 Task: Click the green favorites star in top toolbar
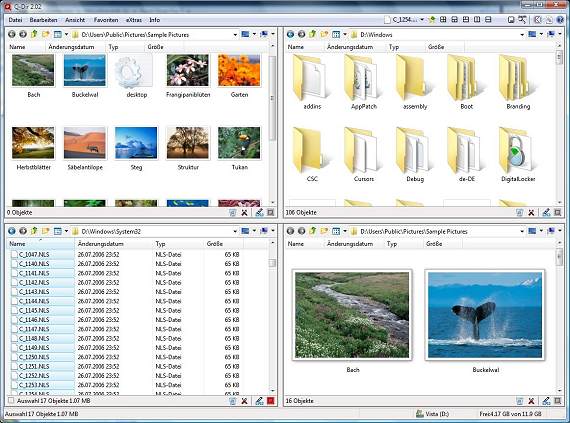(432, 20)
